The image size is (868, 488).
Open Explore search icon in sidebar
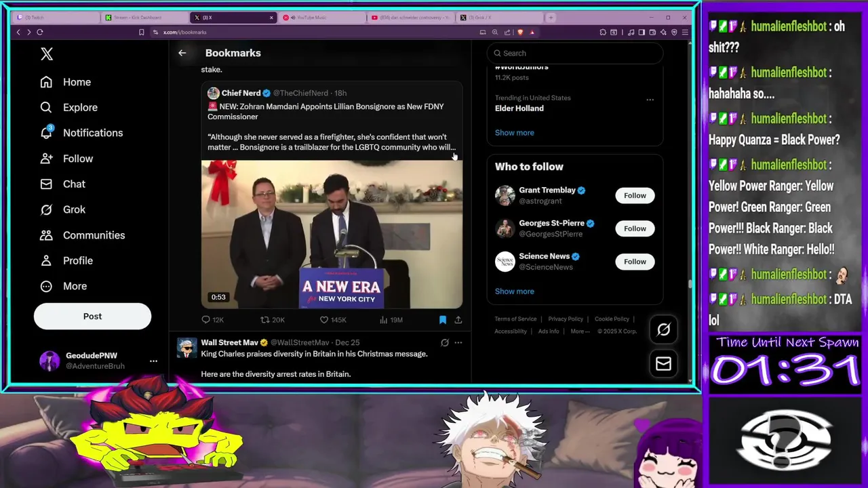(46, 107)
